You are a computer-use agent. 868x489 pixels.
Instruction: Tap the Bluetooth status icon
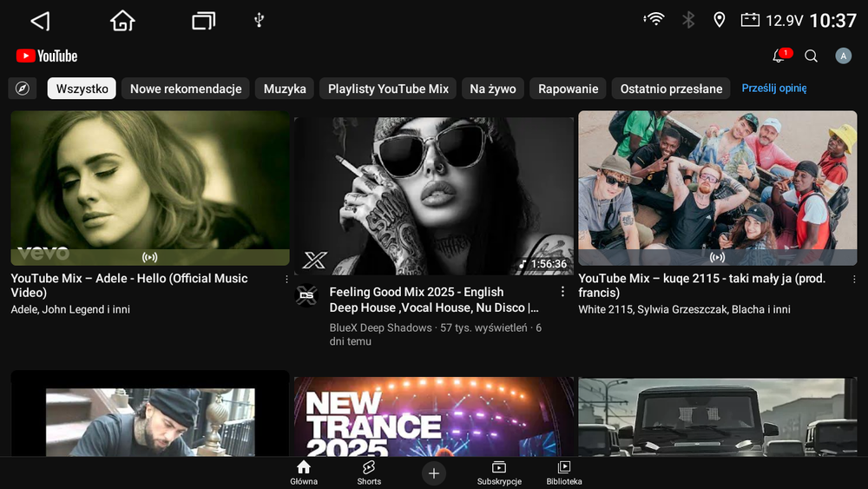click(688, 20)
